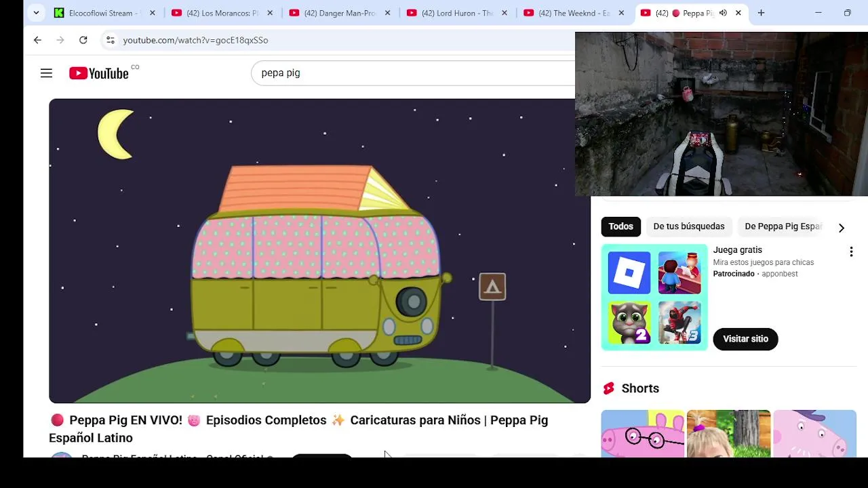Go forward with the browser forward arrow
Screen dimensions: 868x488
pos(60,40)
